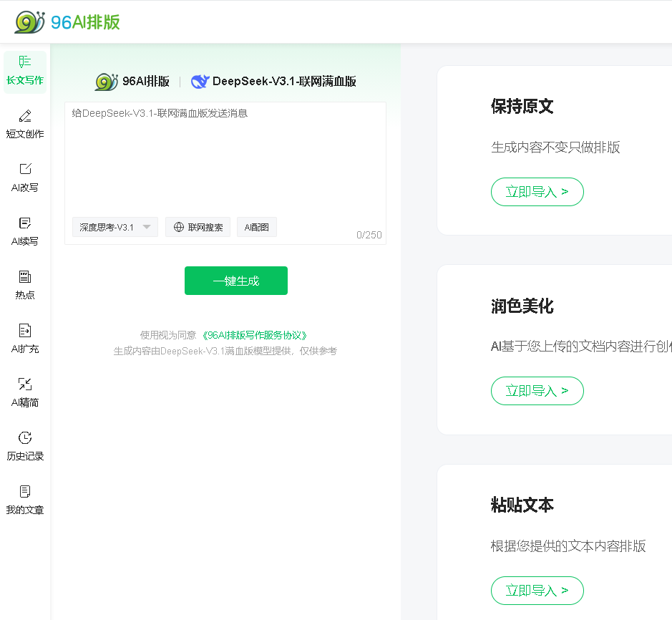Click globe icon in 联网搜索 button
This screenshot has width=672, height=620.
(179, 227)
